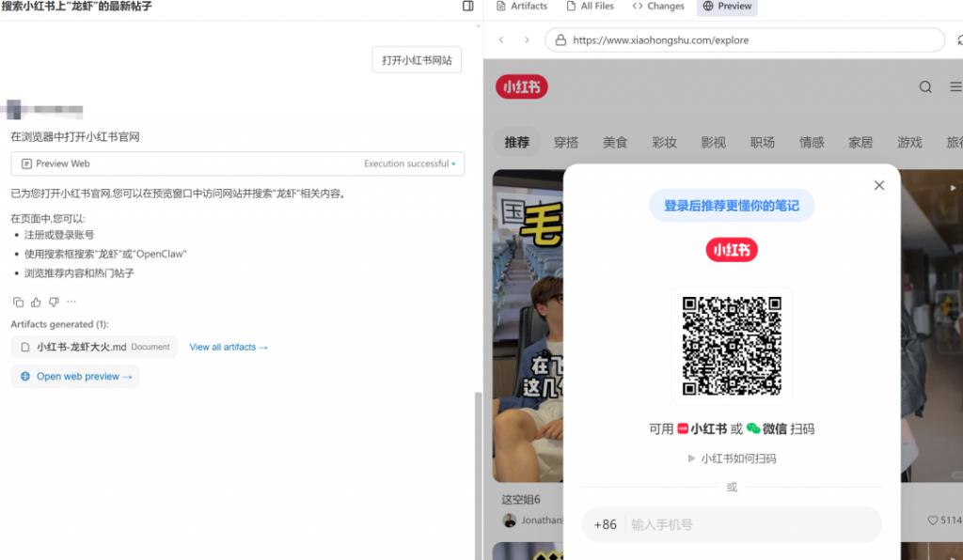Viewport: 963px width, 560px height.
Task: Give the response a thumbs up
Action: 36,303
